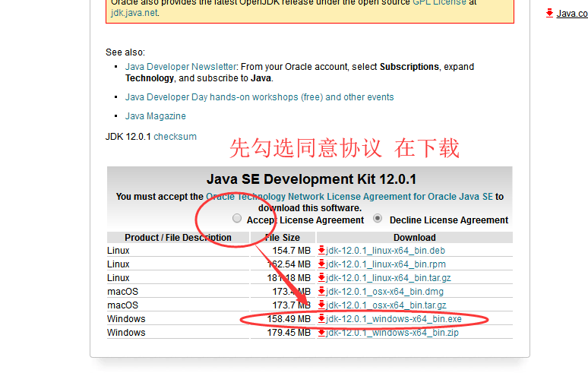588x373 pixels.
Task: Click download icon for osx-x64_bin.tar.gz
Action: 321,305
